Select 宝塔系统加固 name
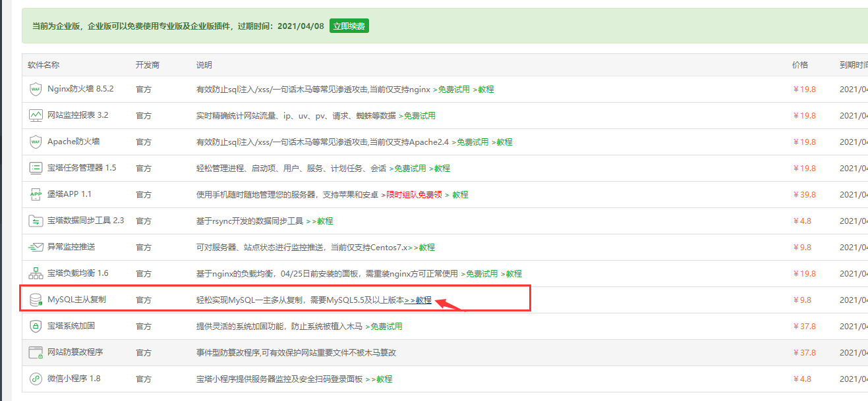868x401 pixels. (71, 326)
